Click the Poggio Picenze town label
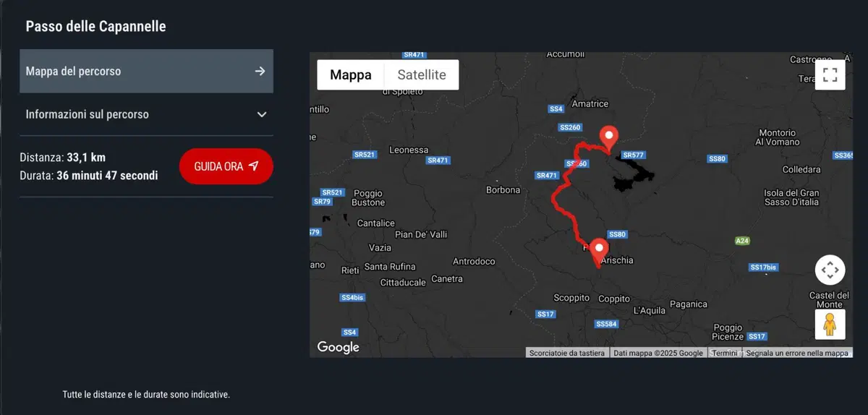Viewport: 868px width, 415px height. tap(728, 332)
